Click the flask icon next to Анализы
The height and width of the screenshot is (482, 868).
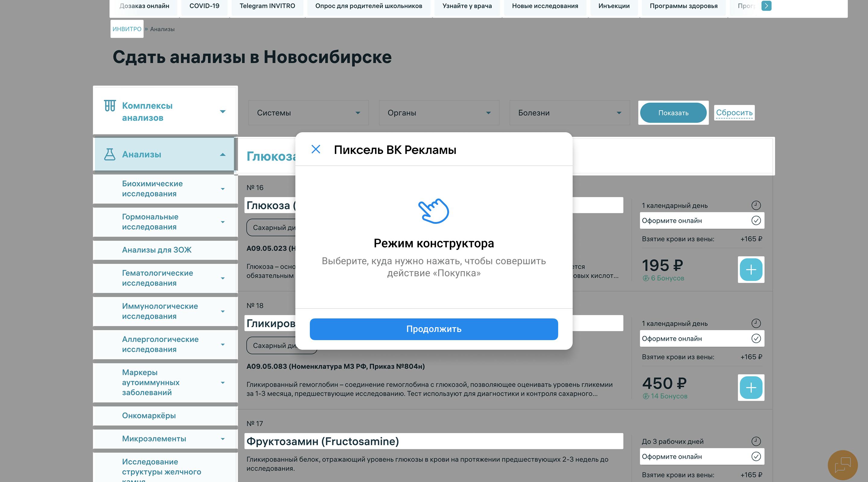click(109, 154)
